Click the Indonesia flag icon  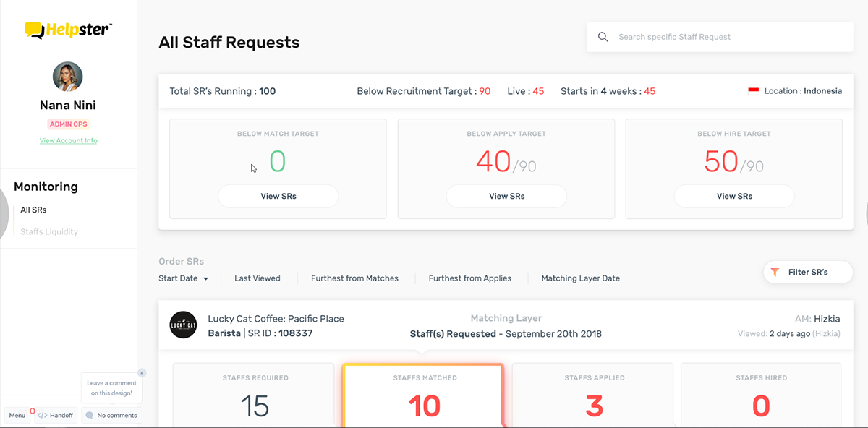tap(753, 91)
